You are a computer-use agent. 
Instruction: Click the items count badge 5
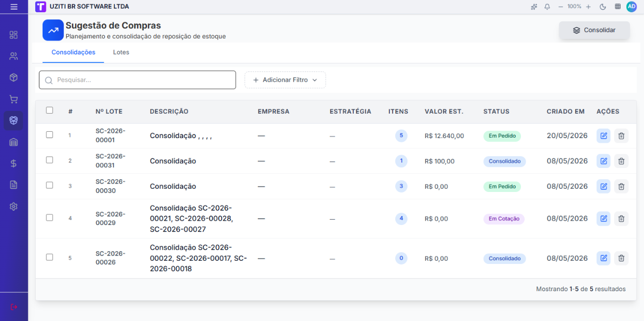click(401, 135)
